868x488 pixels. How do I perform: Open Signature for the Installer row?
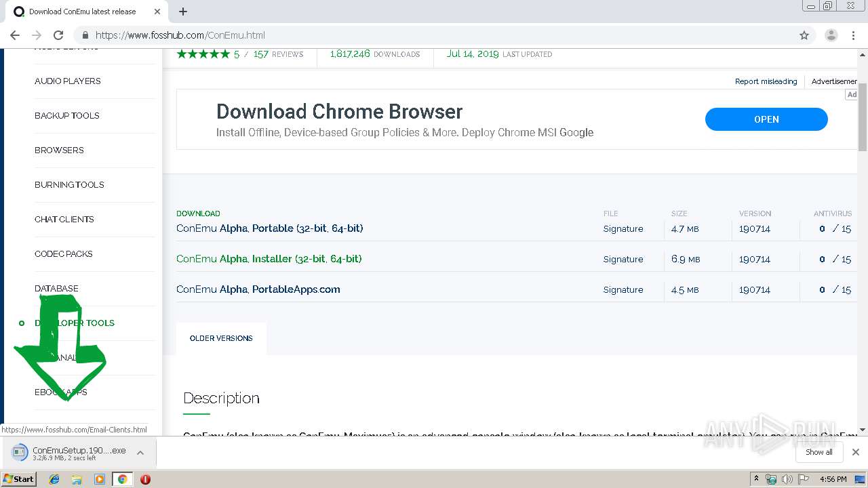[x=623, y=260]
